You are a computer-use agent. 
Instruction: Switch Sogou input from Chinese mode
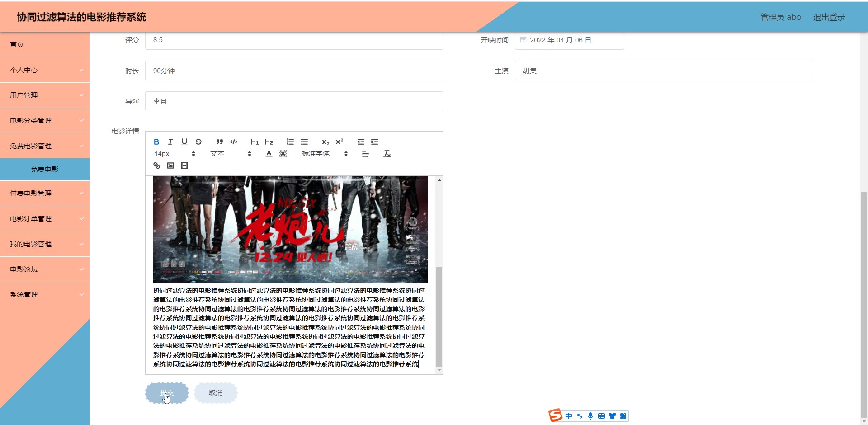click(x=569, y=416)
